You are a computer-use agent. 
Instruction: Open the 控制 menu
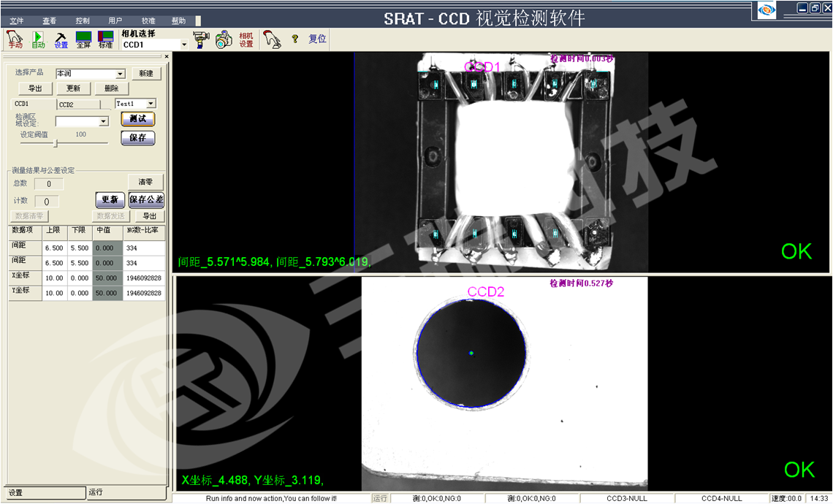tap(83, 20)
